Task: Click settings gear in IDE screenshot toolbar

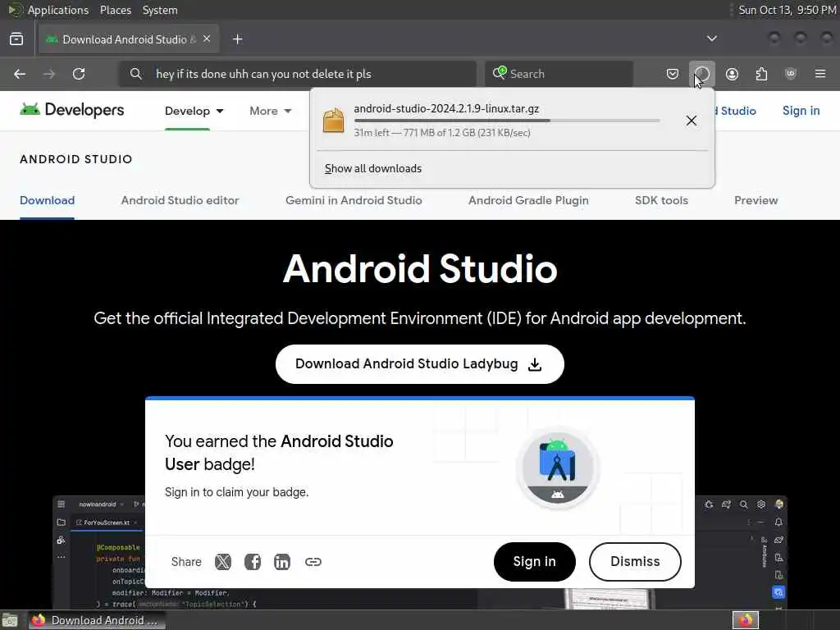Action: 761,504
